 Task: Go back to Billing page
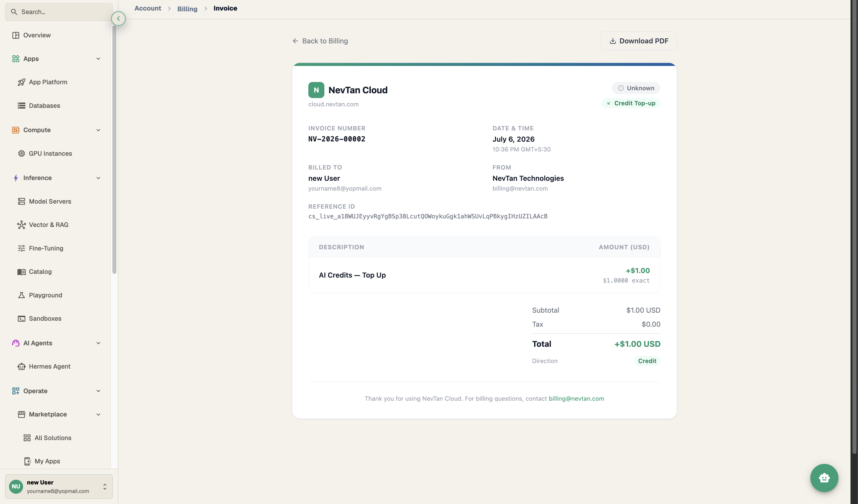click(x=320, y=41)
